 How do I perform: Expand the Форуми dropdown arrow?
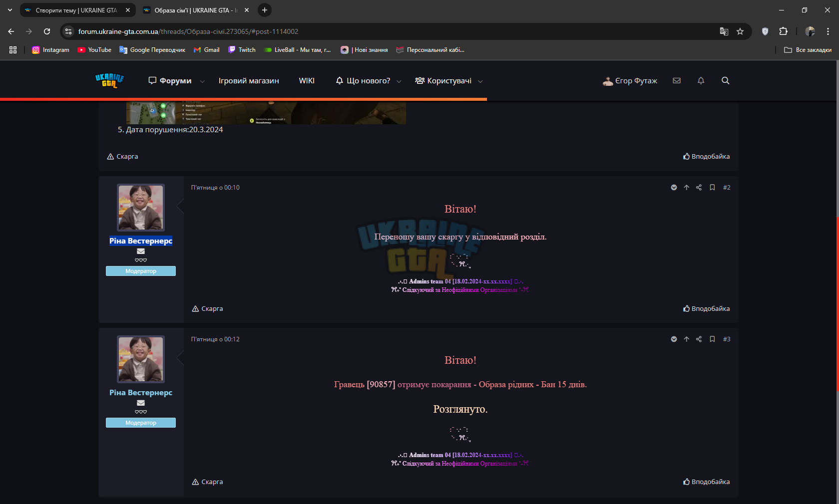point(202,81)
